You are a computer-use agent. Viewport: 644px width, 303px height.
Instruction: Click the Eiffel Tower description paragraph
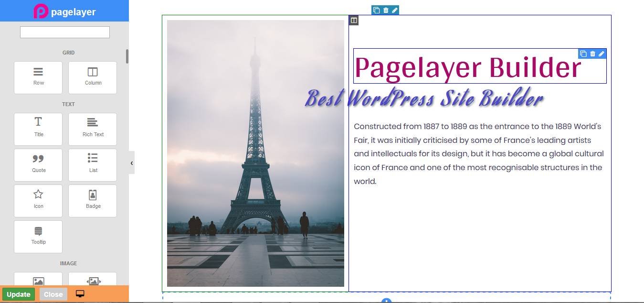pyautogui.click(x=479, y=154)
